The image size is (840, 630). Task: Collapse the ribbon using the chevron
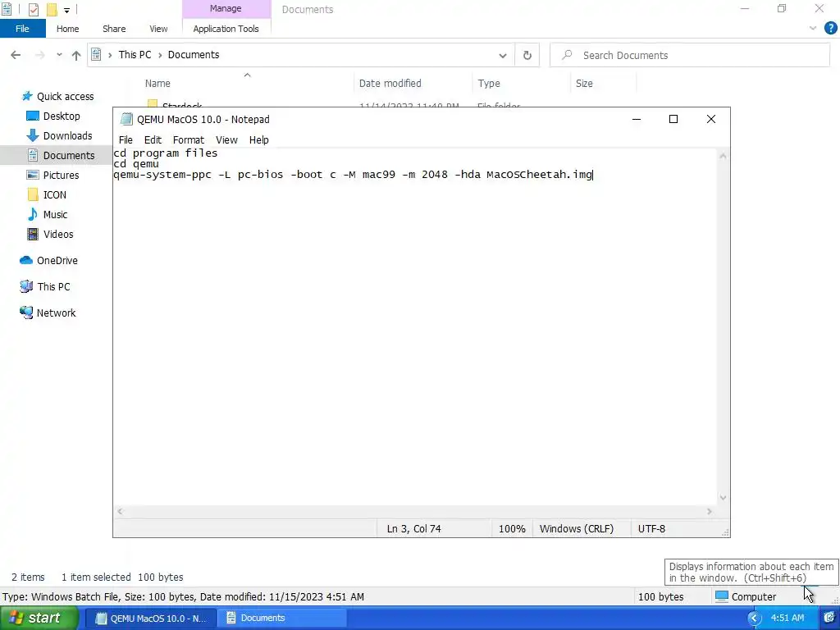[x=813, y=29]
